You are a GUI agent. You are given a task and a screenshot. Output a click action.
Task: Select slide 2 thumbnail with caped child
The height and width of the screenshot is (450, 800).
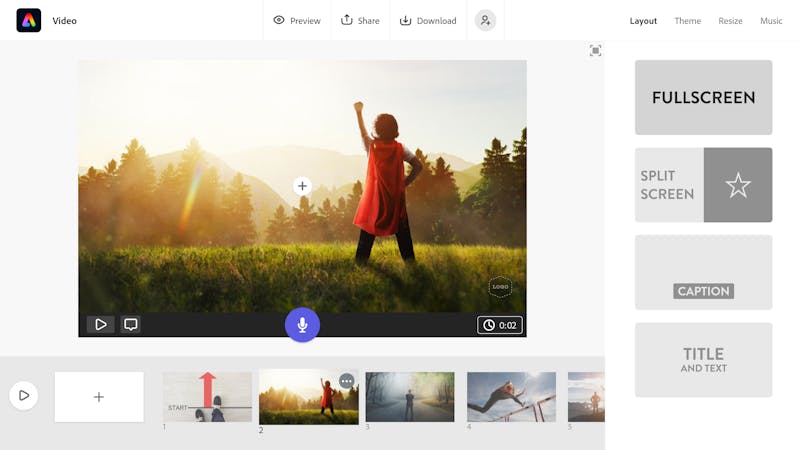tap(309, 397)
